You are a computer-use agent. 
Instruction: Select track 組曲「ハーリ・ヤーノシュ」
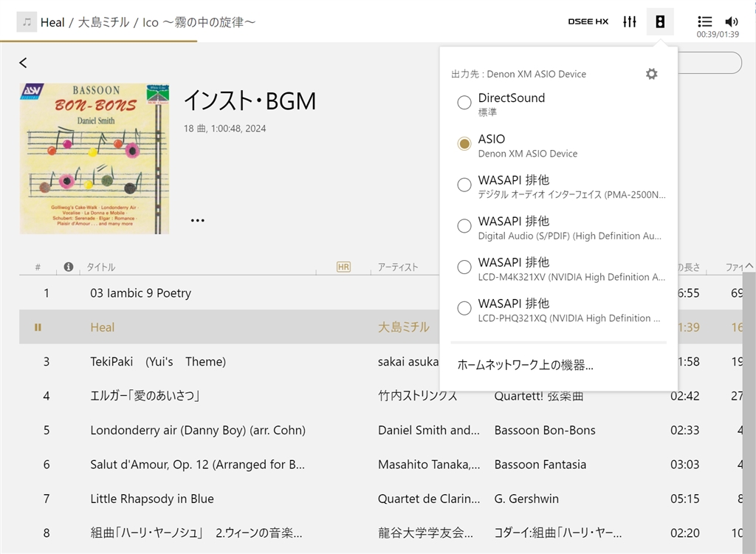tap(196, 533)
